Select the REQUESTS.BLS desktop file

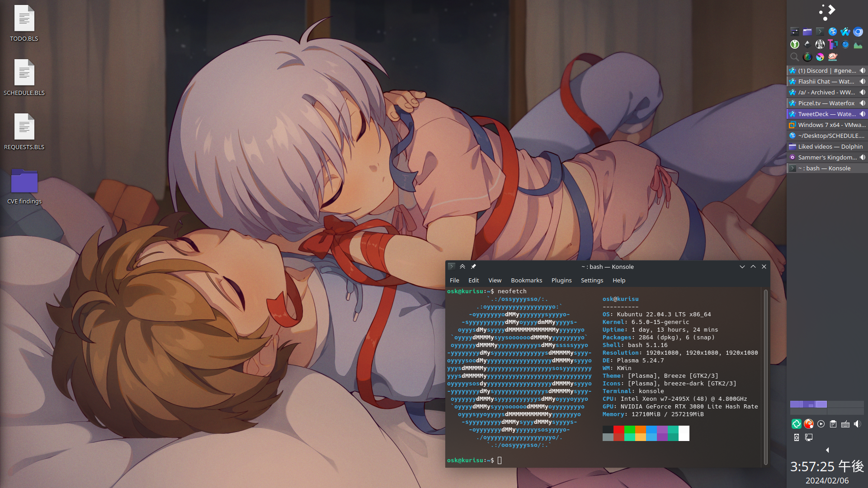coord(24,132)
